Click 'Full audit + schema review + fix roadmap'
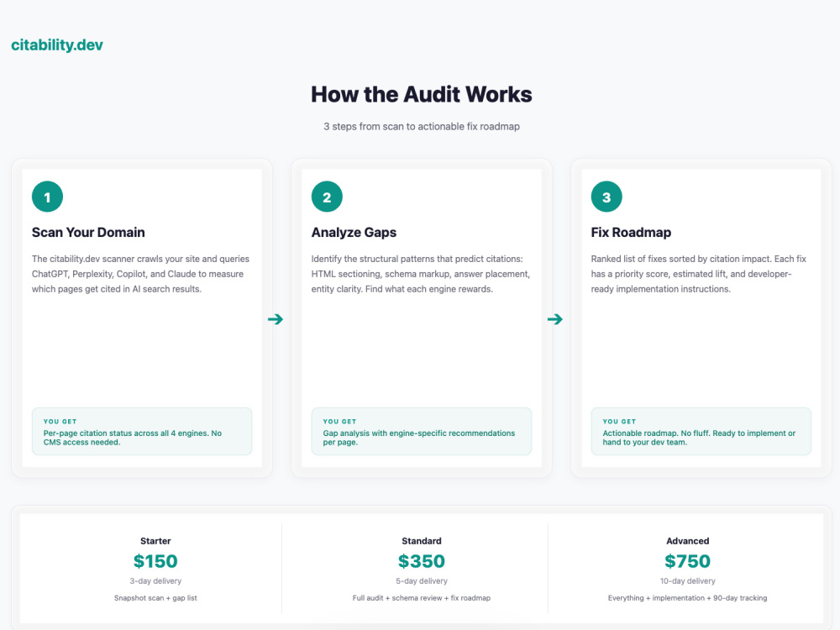840x630 pixels. click(x=422, y=598)
